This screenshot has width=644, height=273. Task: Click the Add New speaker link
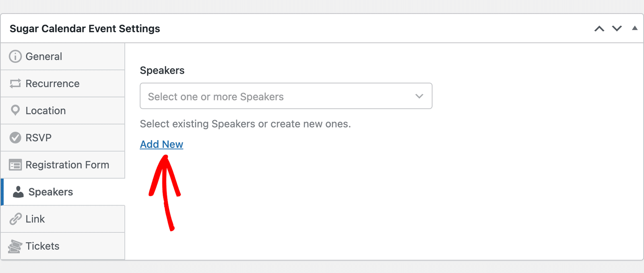161,144
